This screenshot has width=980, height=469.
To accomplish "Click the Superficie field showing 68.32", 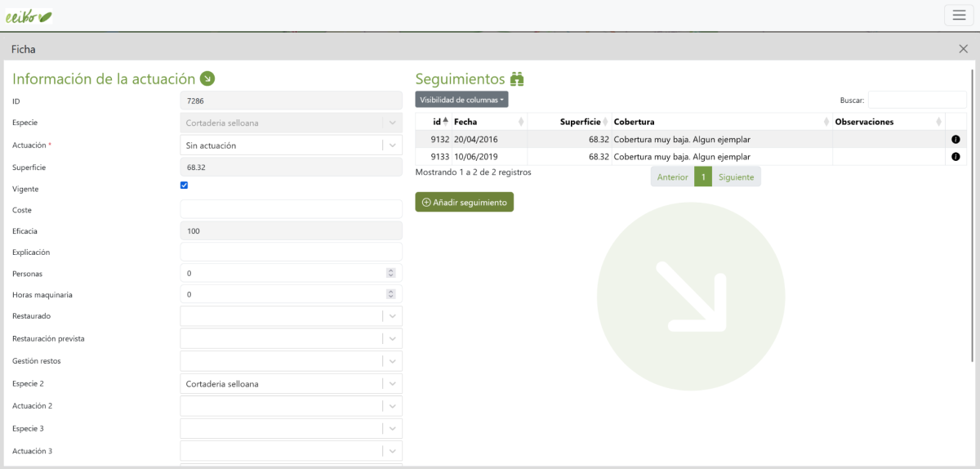I will point(291,167).
